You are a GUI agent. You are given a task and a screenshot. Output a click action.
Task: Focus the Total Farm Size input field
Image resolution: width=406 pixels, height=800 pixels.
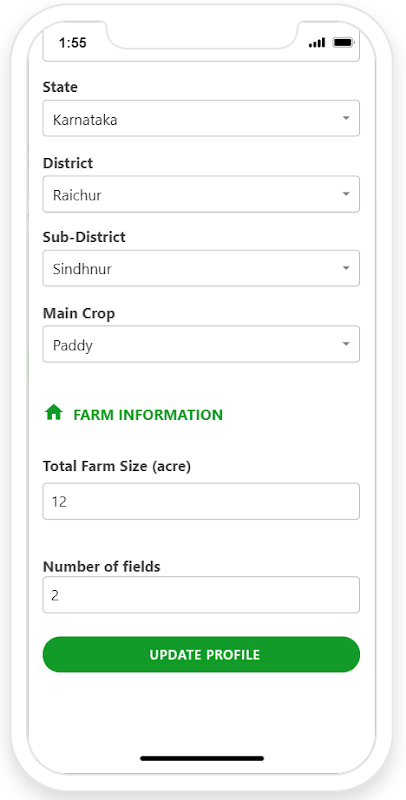point(201,502)
